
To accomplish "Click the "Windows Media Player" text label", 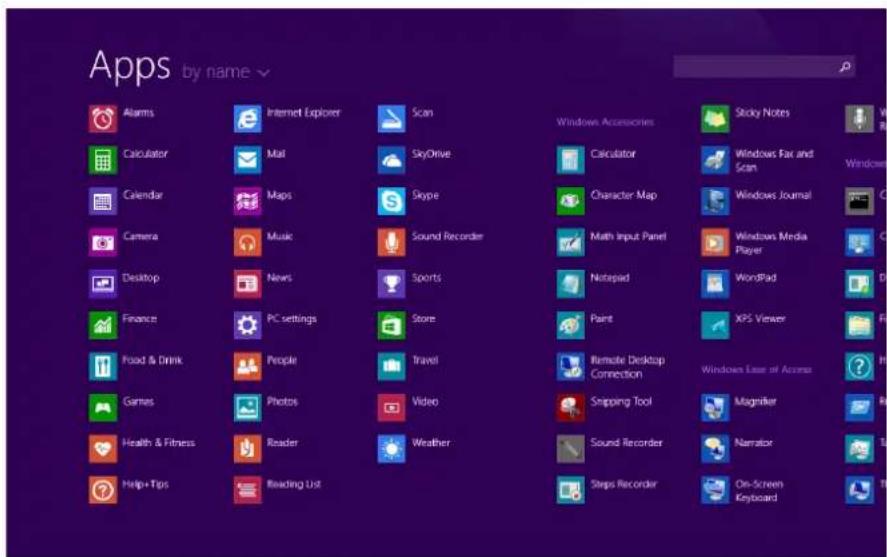I will (771, 243).
